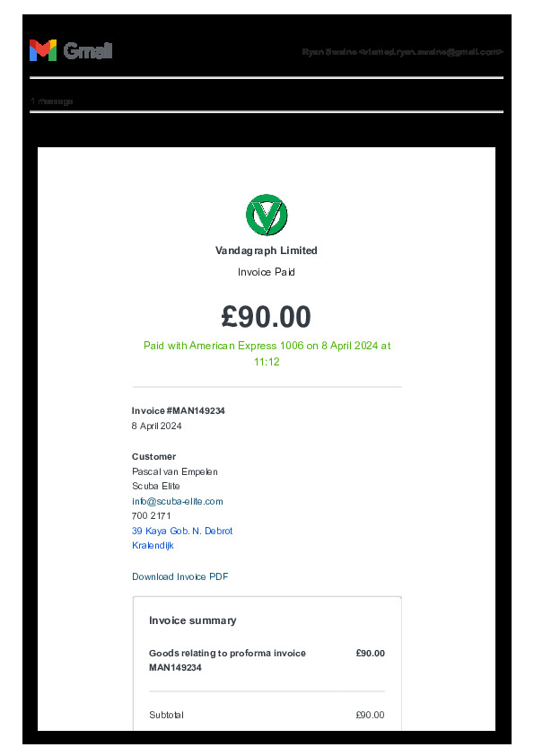Select the Scuba Elite company name
Screen dimensions: 534x756
pyautogui.click(x=155, y=486)
